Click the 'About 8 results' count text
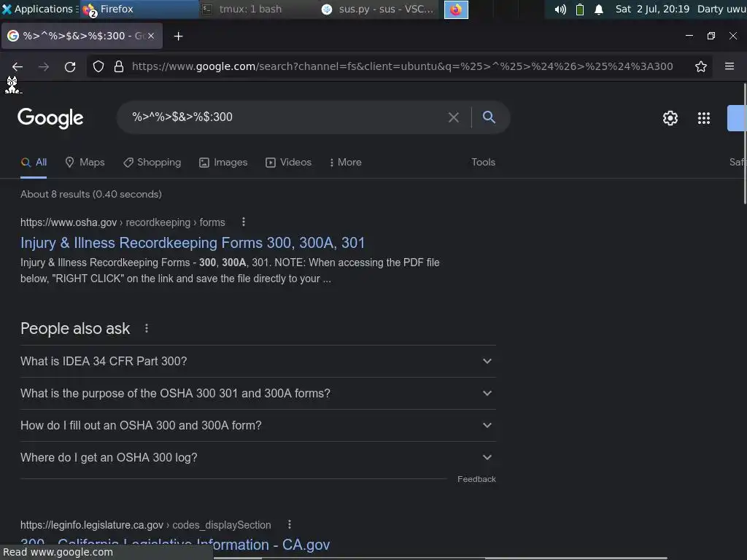Screen dimensions: 747x560 pos(91,194)
